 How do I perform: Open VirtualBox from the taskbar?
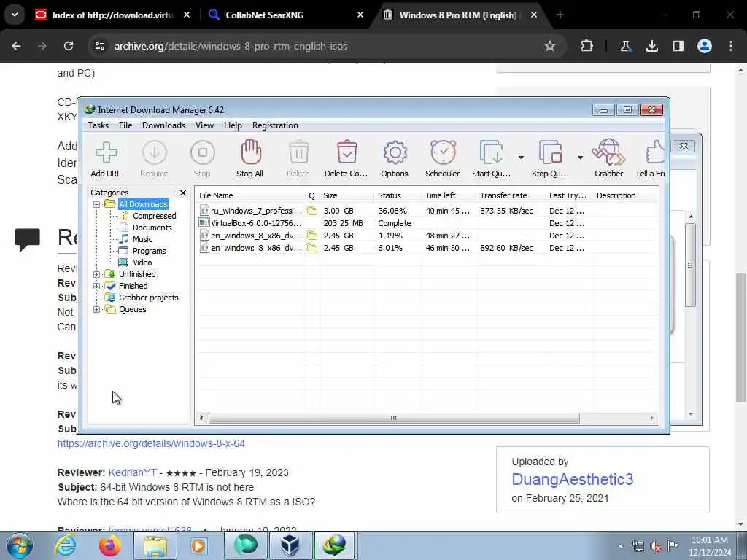tap(290, 545)
